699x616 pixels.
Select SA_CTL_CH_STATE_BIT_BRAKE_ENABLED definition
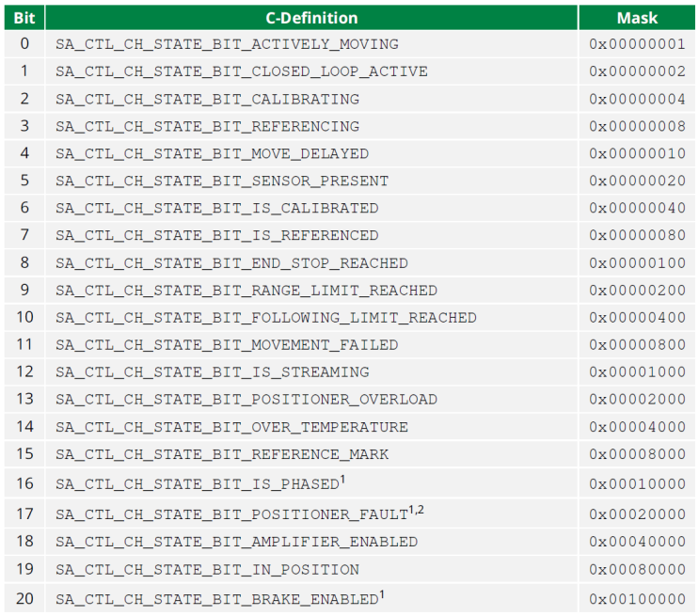click(217, 599)
